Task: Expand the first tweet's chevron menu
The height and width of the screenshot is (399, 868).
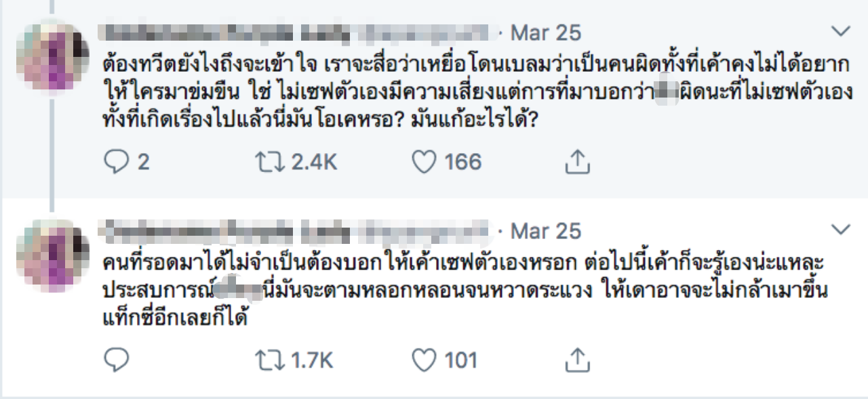Action: [840, 31]
